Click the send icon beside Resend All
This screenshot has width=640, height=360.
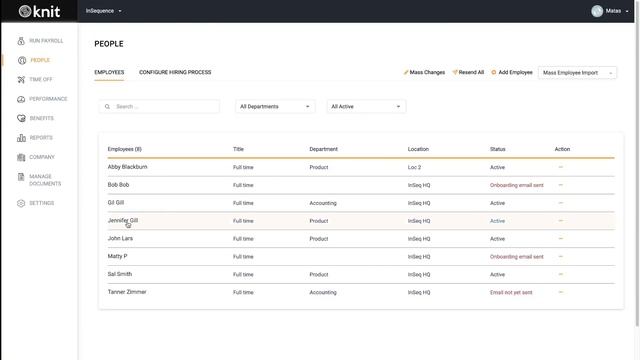point(455,72)
